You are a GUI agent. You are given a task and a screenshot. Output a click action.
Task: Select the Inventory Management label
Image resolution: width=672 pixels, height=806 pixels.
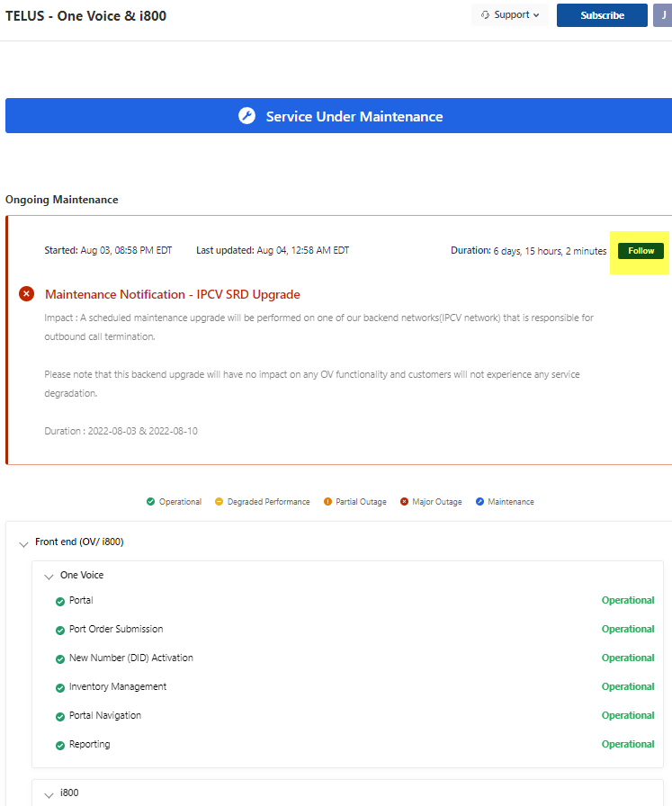tap(118, 686)
